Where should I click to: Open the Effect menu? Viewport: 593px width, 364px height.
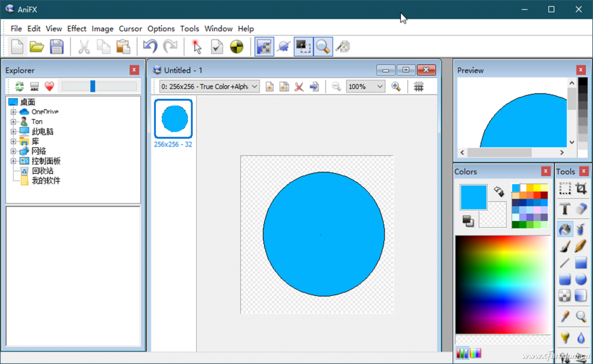77,29
